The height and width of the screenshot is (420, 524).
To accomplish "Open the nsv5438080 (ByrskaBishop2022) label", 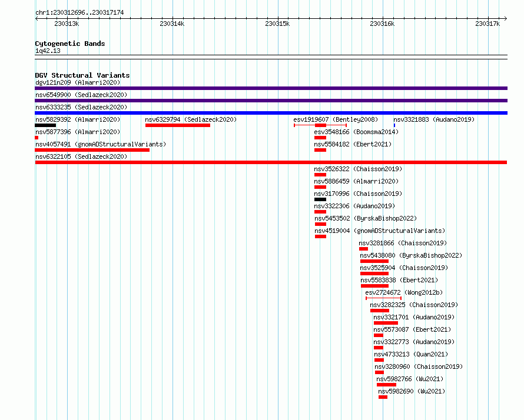I will (x=411, y=255).
